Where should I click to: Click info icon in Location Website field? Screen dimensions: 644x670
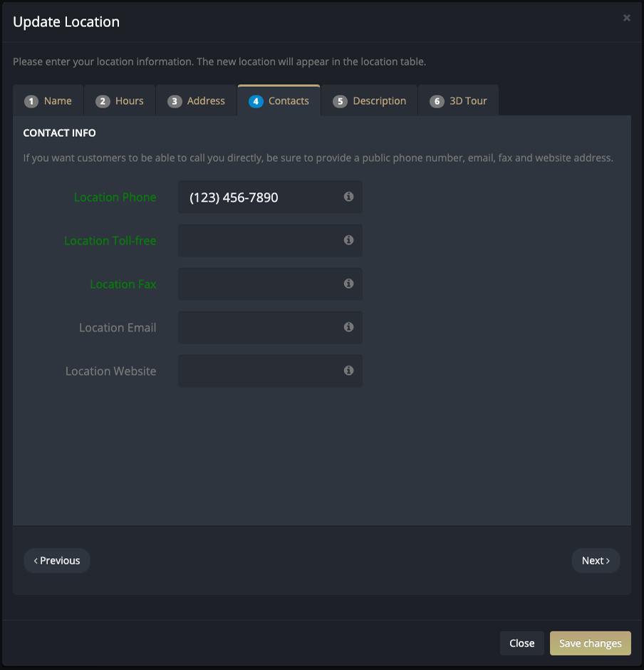point(348,371)
